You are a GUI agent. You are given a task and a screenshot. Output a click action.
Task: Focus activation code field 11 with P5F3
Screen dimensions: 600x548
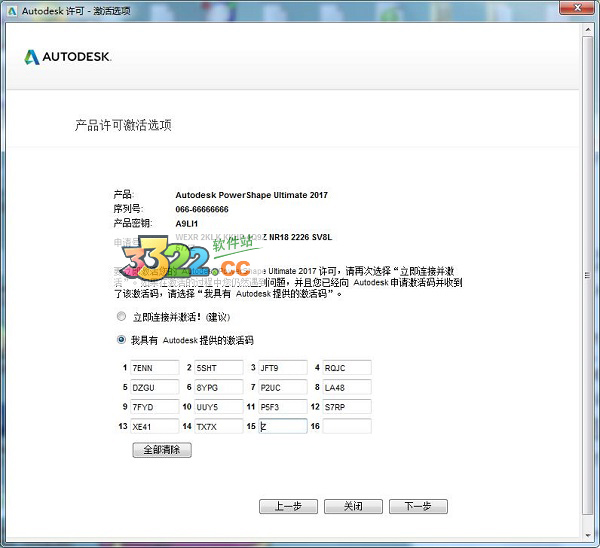282,407
